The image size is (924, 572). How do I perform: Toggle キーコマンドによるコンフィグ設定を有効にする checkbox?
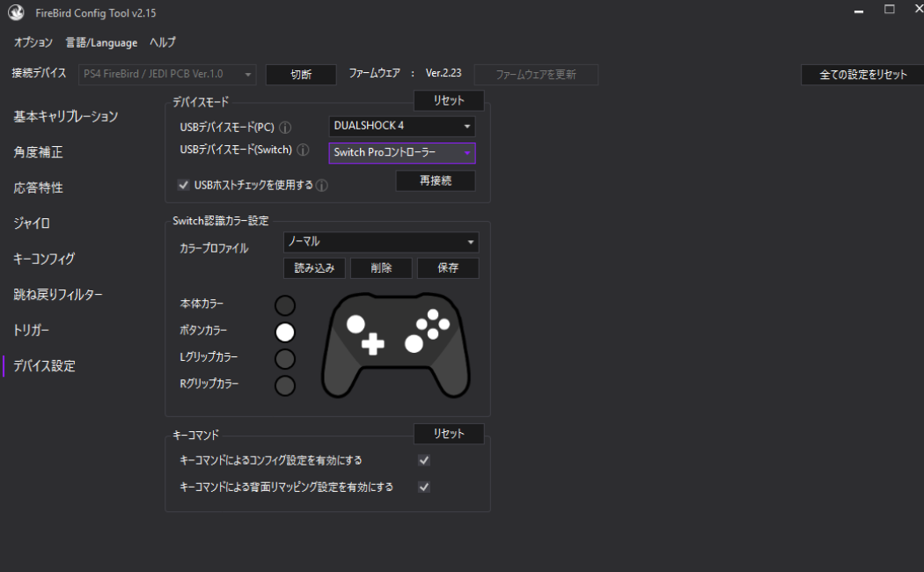click(423, 460)
